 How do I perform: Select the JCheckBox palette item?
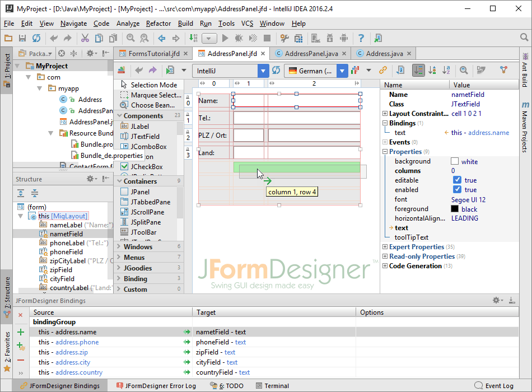(x=146, y=167)
